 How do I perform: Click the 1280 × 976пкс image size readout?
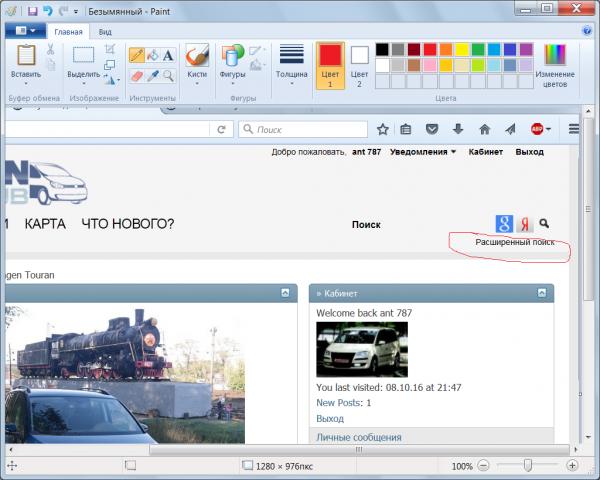point(284,466)
